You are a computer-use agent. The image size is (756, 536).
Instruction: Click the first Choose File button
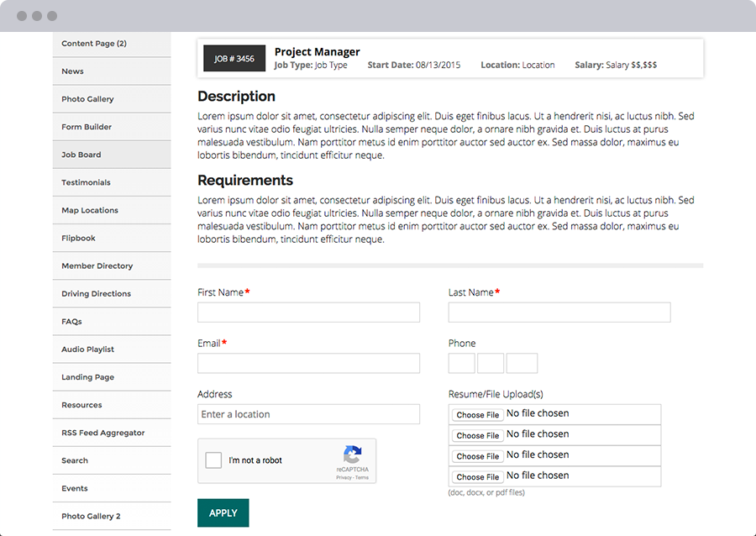[x=477, y=415]
